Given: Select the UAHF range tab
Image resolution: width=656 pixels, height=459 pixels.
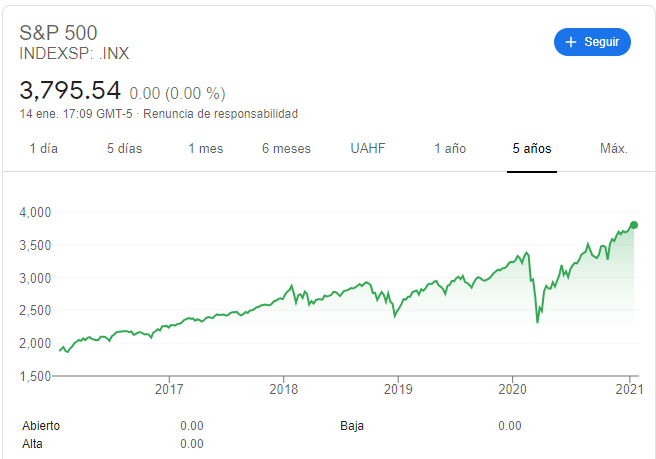Looking at the screenshot, I should tap(368, 149).
